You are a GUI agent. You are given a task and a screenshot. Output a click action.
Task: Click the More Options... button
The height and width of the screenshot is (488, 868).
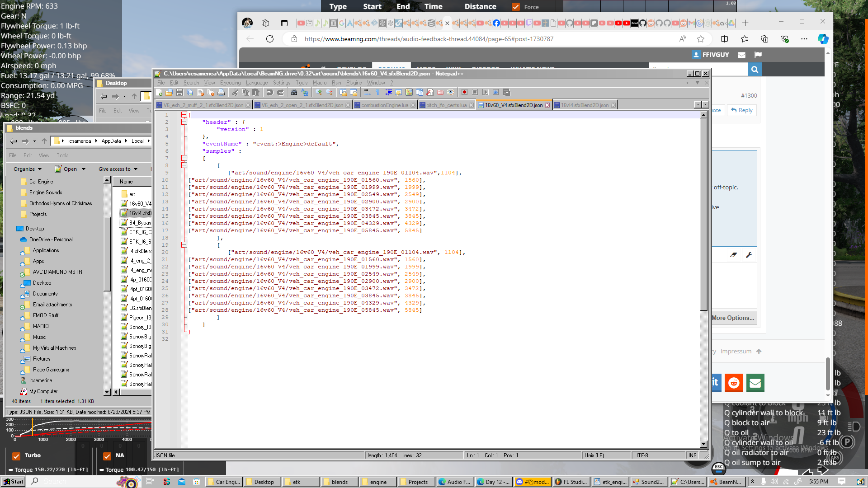click(733, 318)
